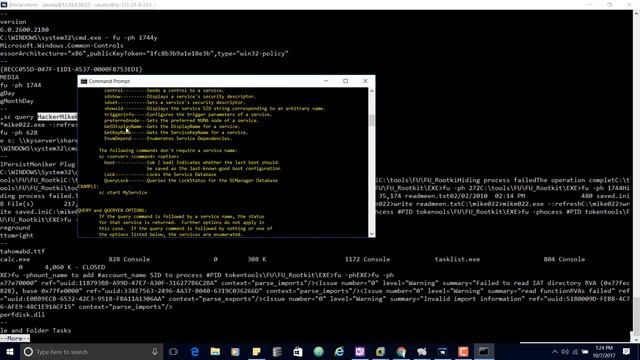Screen dimensions: 640x360
Task: Click the 'perfdisk.dll' line in terminal
Action: click(22, 315)
